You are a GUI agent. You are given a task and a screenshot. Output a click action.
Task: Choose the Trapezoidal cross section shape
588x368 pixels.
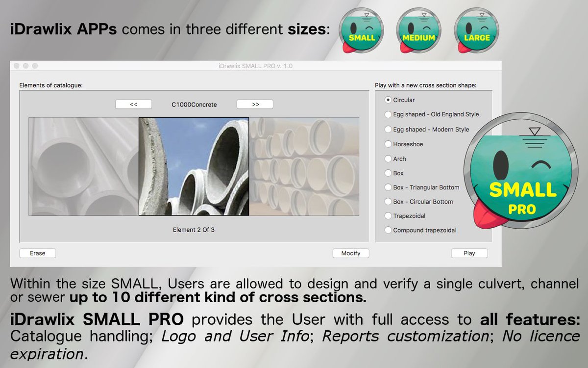point(388,216)
